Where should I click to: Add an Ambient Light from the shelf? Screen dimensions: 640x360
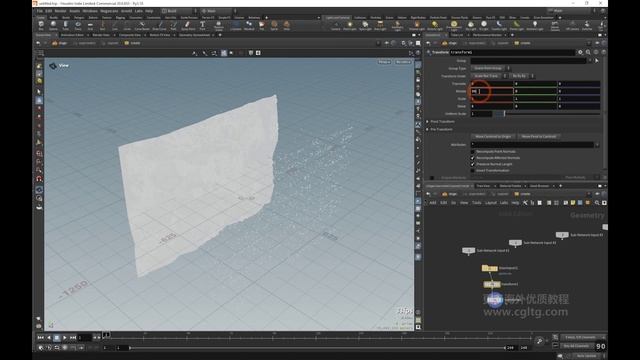[x=535, y=26]
